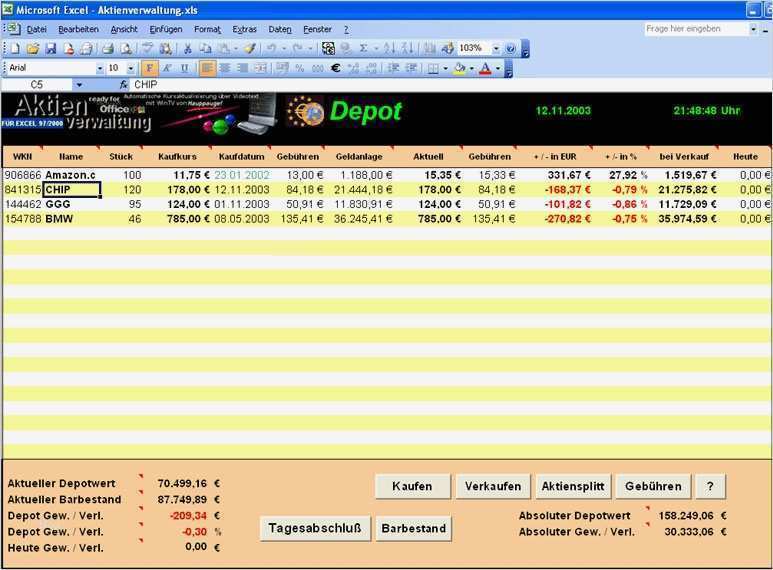The height and width of the screenshot is (570, 773).
Task: Open the Datei menu
Action: 36,30
